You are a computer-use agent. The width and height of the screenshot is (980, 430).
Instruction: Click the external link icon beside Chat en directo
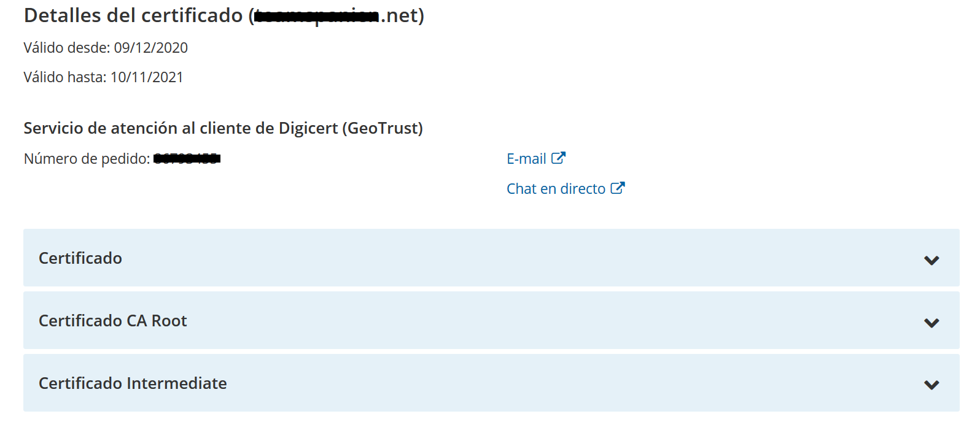(618, 187)
